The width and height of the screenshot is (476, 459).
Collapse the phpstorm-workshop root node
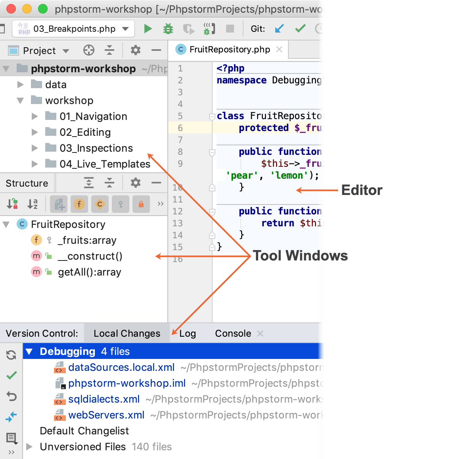pyautogui.click(x=6, y=69)
